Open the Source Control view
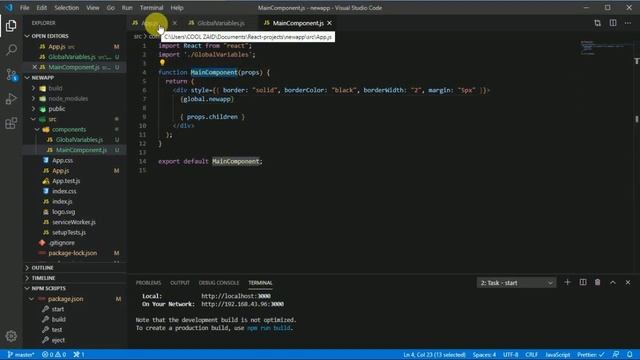640x360 pixels. 11,74
